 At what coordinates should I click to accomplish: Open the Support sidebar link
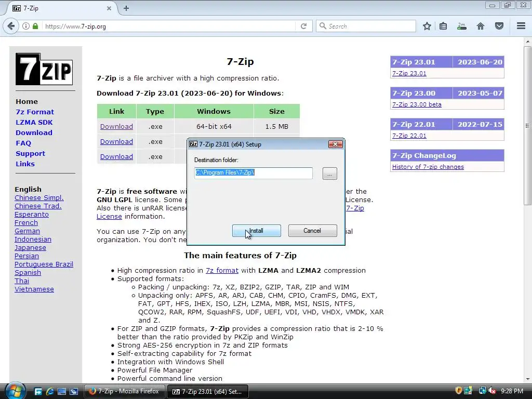(x=30, y=153)
